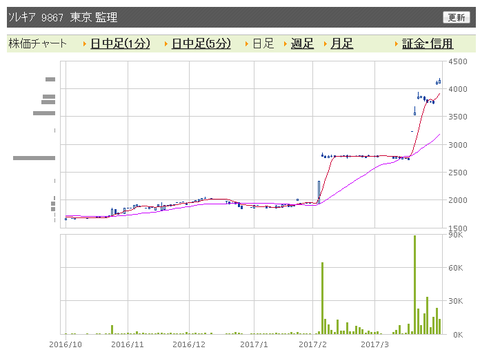Click orange arrow before 証金・信用

click(x=396, y=44)
